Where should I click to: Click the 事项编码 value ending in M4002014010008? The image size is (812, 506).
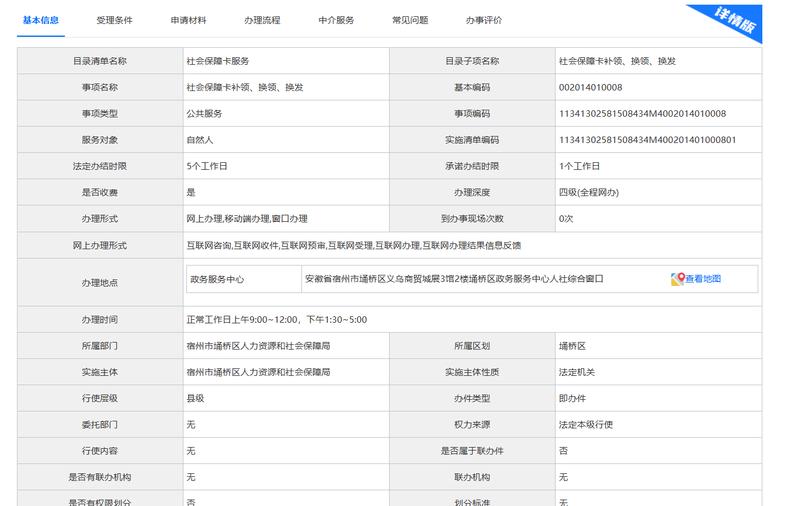(x=642, y=114)
